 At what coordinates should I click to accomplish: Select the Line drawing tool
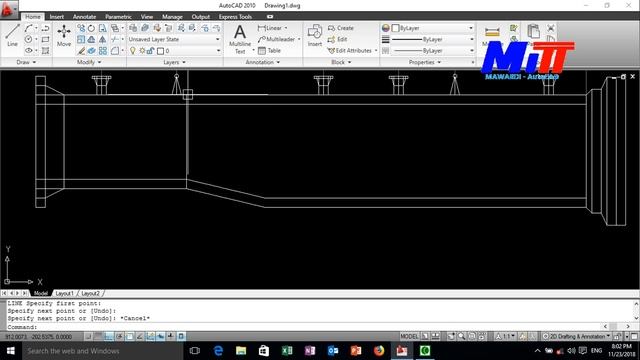point(12,35)
